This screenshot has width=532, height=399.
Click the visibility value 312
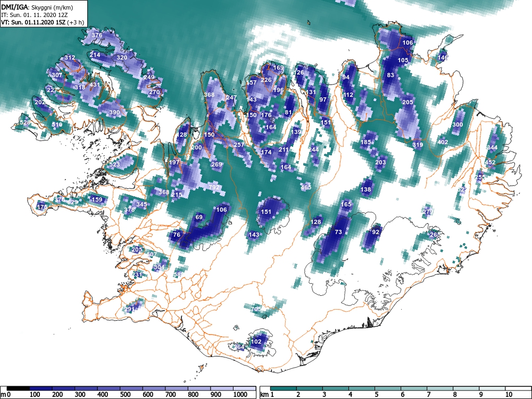point(70,57)
